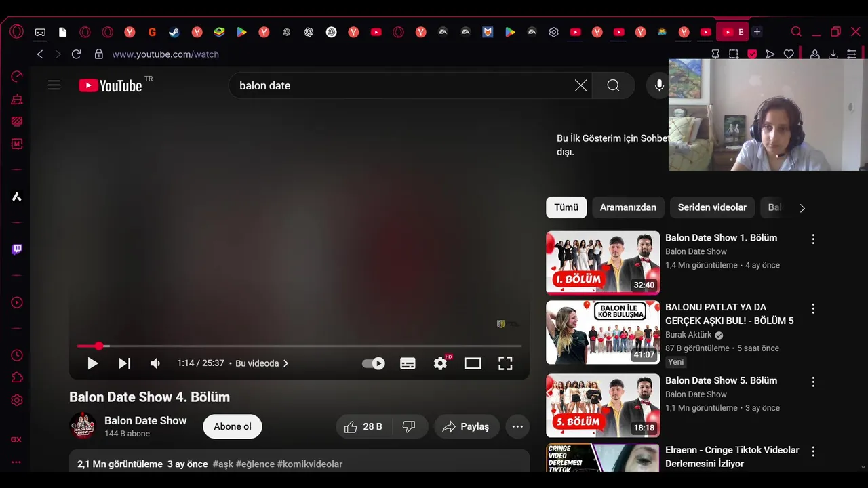Open the send-arrow toolbar icon
The width and height of the screenshot is (868, 488).
[x=770, y=54]
